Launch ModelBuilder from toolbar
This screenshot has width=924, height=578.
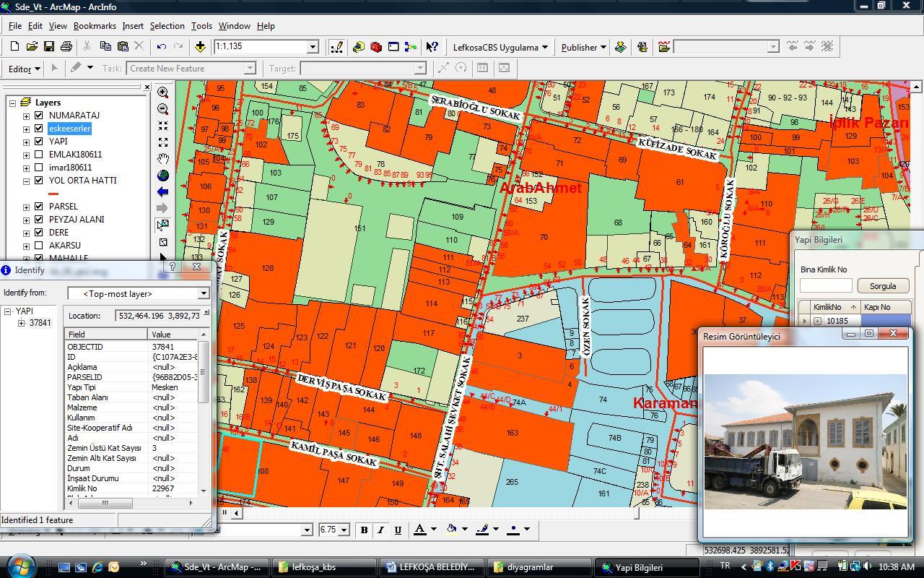click(x=411, y=47)
